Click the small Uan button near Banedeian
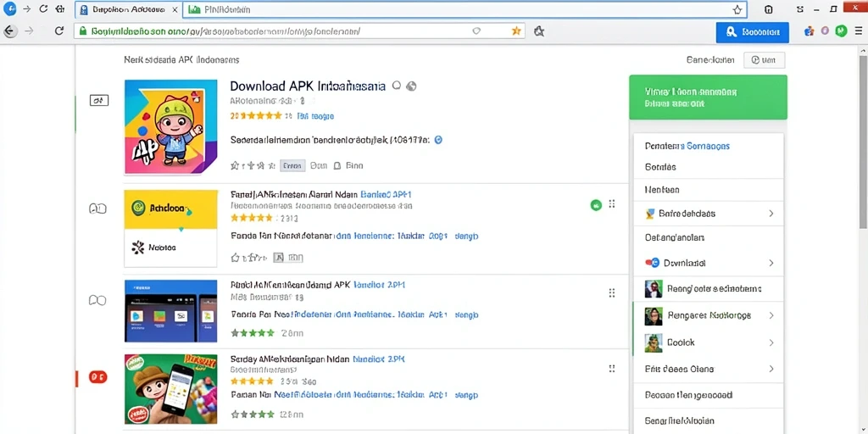 click(x=764, y=60)
